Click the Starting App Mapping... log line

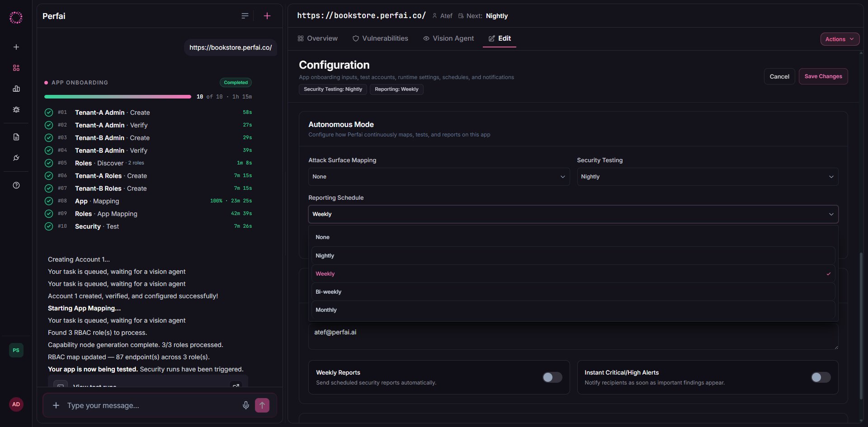point(84,308)
